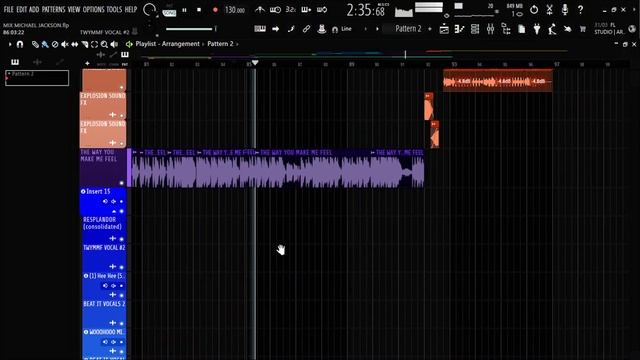640x360 pixels.
Task: Select the Paint brush tool
Action: click(x=45, y=44)
